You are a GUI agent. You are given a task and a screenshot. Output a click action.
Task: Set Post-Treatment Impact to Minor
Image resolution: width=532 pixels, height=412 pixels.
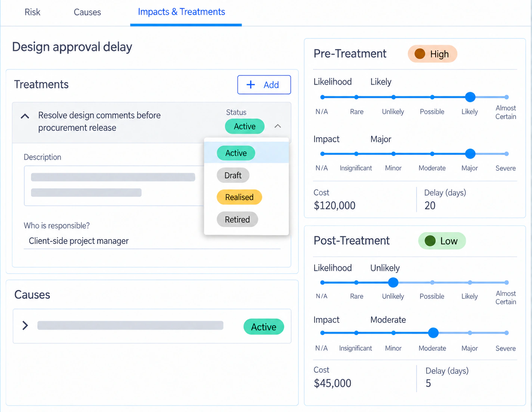[x=393, y=333]
